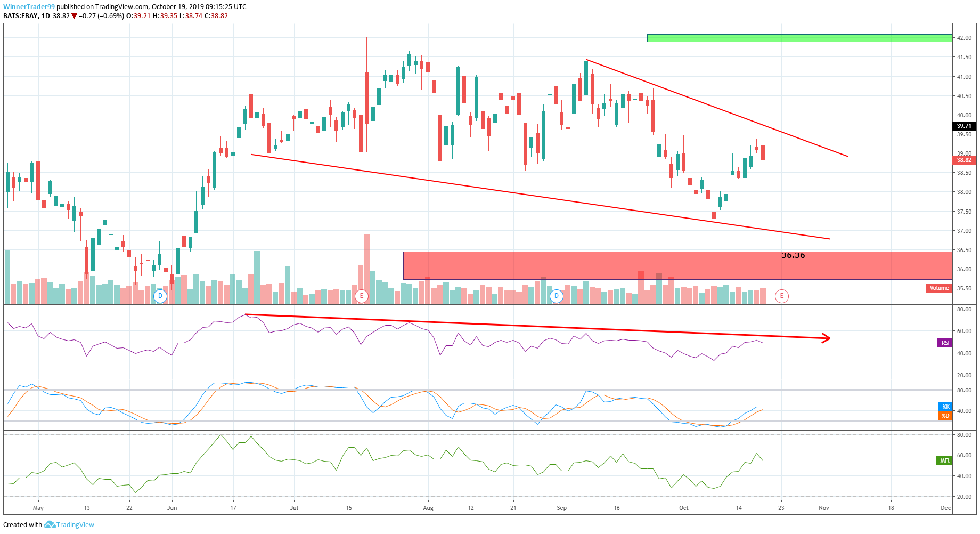Select the red Volume indicator label
Viewport: 980px width, 534px height.
tap(938, 288)
